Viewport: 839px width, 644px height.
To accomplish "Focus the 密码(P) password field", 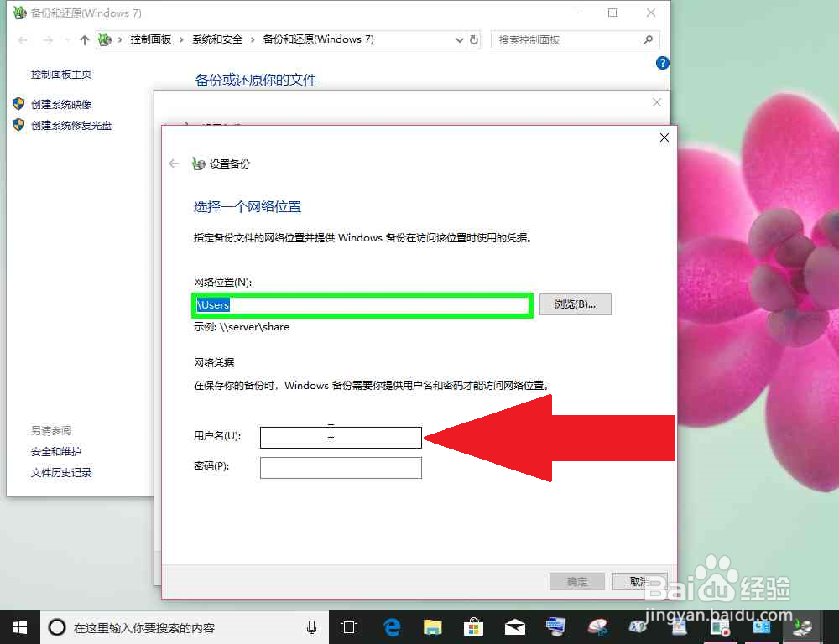I will 341,468.
